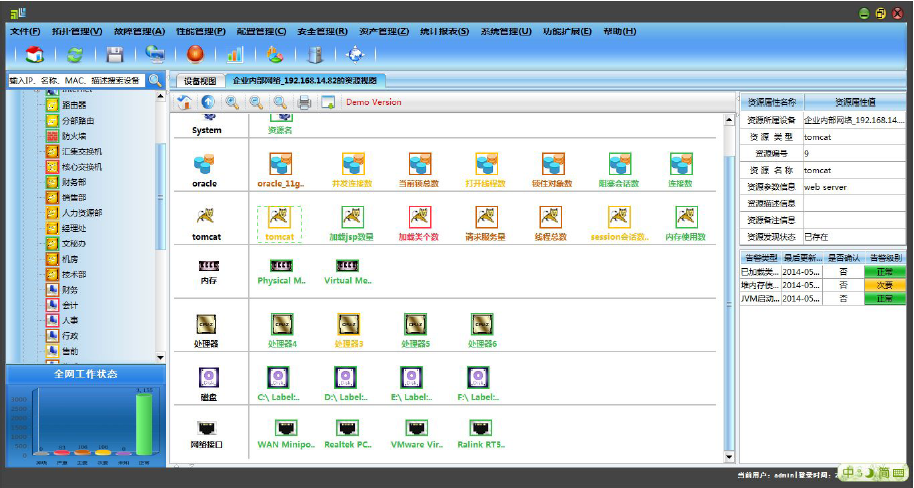Image resolution: width=914 pixels, height=488 pixels.
Task: Select the tomcat session会话数 metric icon
Action: [x=619, y=217]
